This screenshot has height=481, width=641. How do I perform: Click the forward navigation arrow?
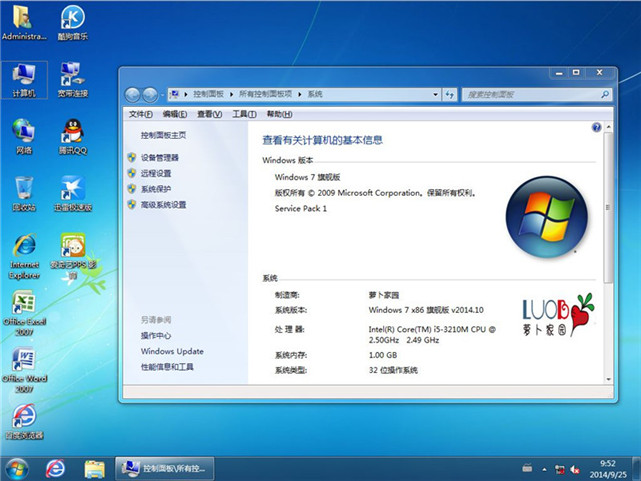(150, 95)
